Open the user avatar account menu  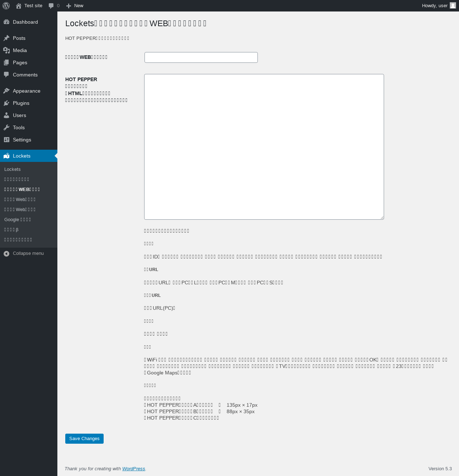(453, 5)
